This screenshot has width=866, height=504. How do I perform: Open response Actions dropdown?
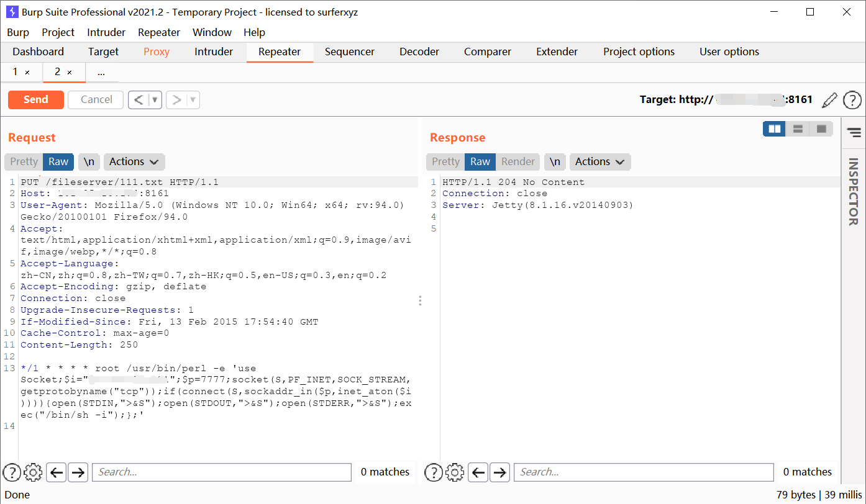(x=600, y=162)
